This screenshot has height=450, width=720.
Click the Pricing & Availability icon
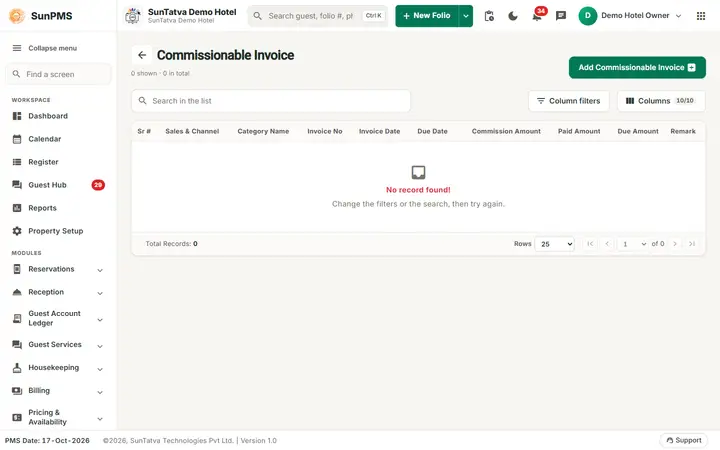click(x=17, y=417)
